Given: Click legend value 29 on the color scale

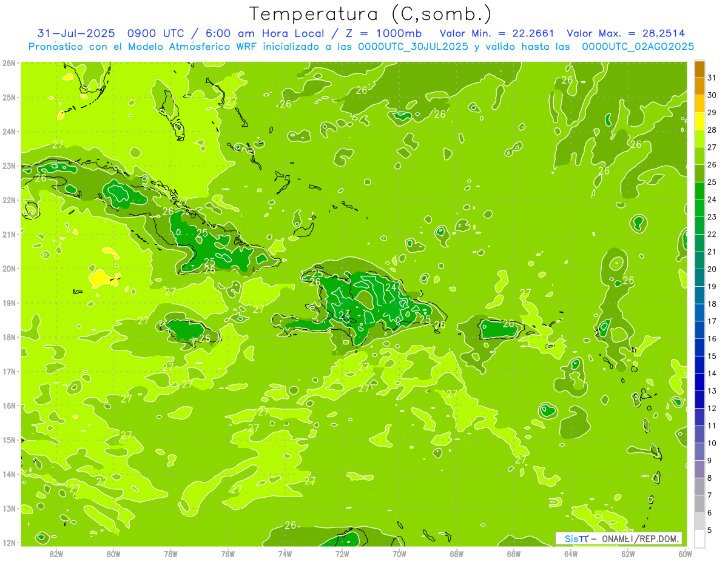Looking at the screenshot, I should 712,113.
